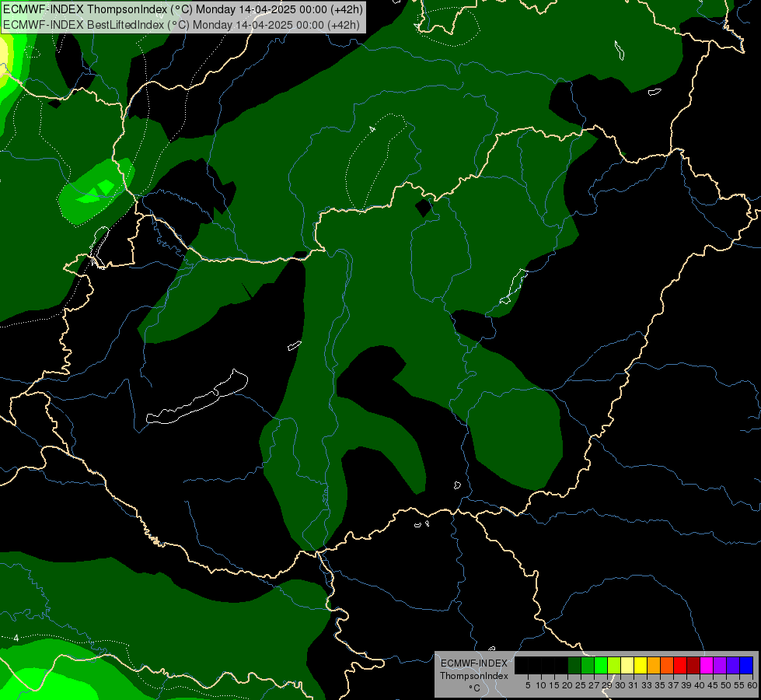Select the pale yellow 30-31 legend swatch
The image size is (761, 700).
tap(627, 665)
